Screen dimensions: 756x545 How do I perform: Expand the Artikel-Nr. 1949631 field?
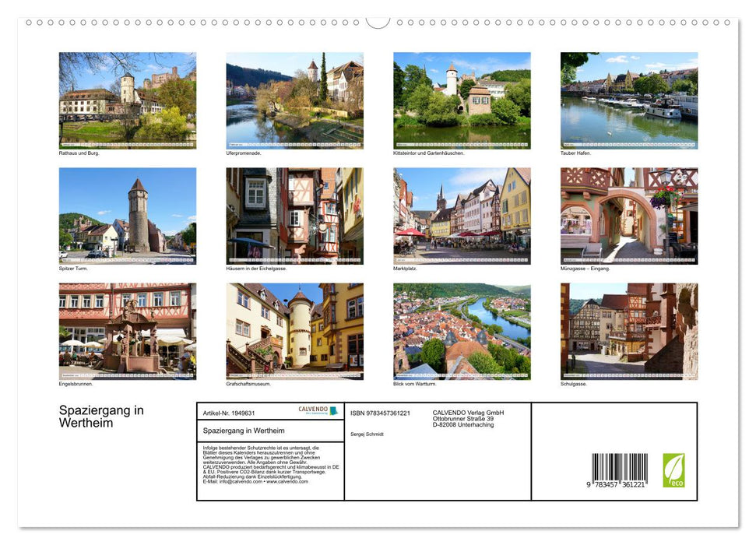pos(230,411)
